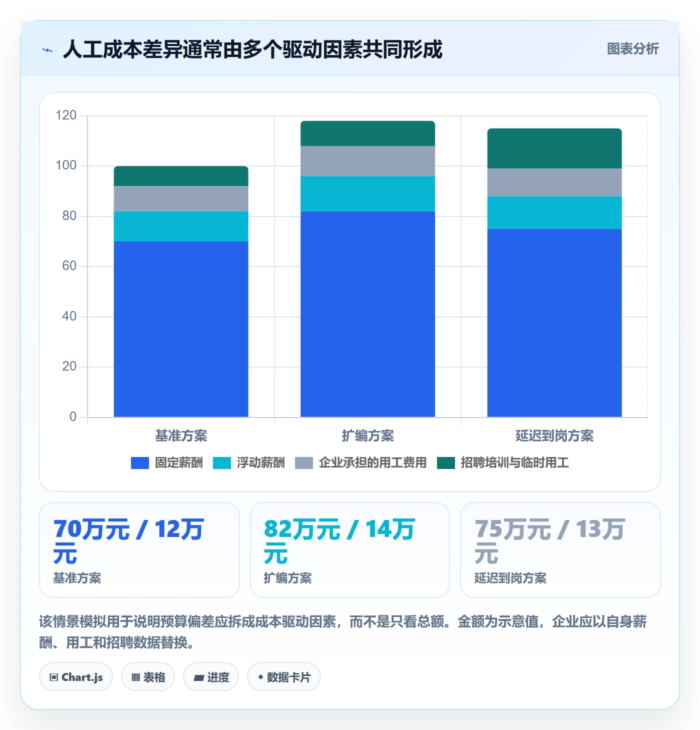Click the dark green segment of 延迟到岗方案 bar
The width and height of the screenshot is (700, 730).
click(554, 148)
